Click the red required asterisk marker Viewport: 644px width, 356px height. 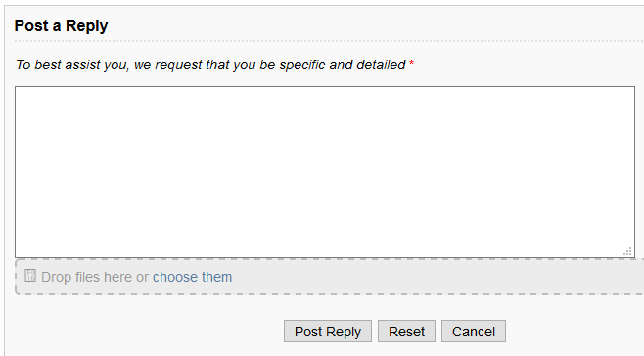(411, 64)
